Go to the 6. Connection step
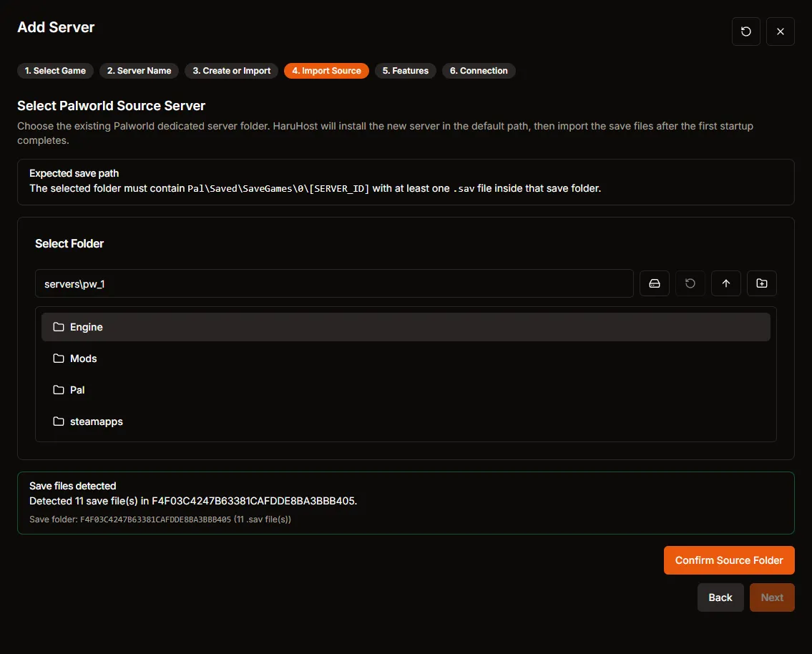 coord(479,71)
